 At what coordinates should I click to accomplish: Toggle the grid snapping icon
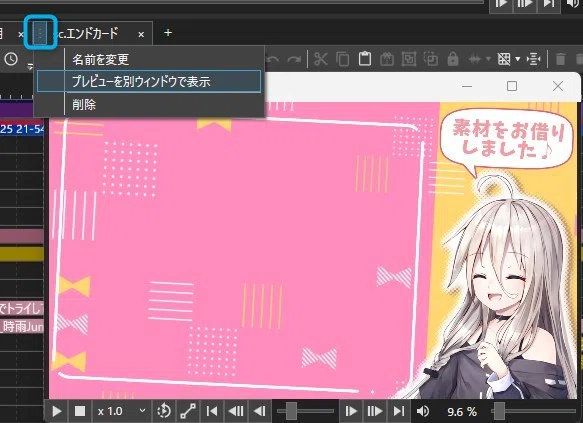(x=504, y=59)
